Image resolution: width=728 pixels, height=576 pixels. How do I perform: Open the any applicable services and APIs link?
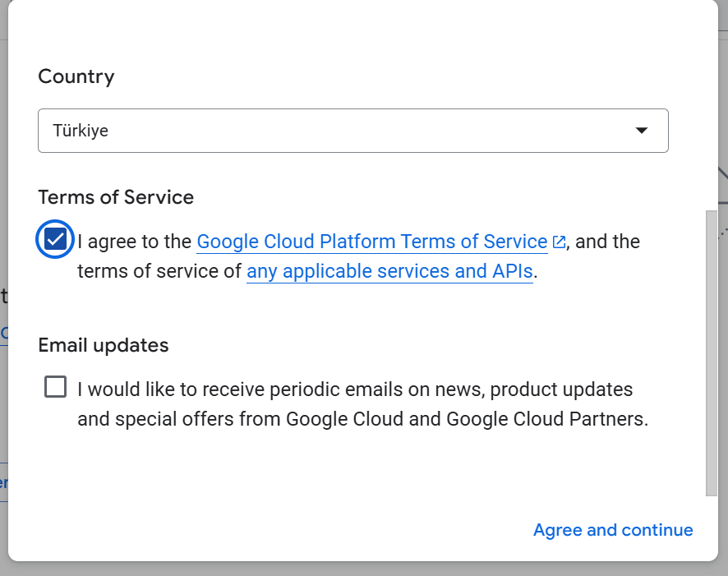(x=389, y=271)
